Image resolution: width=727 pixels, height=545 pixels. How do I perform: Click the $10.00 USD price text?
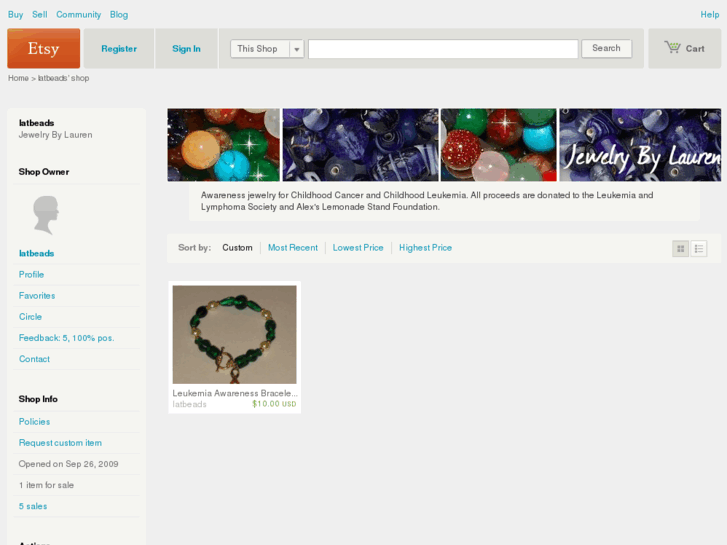click(274, 404)
